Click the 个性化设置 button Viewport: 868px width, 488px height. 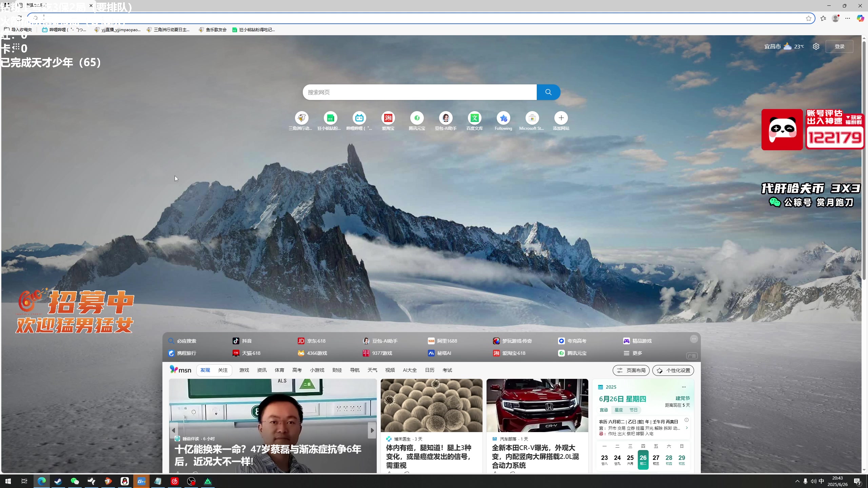[673, 370]
